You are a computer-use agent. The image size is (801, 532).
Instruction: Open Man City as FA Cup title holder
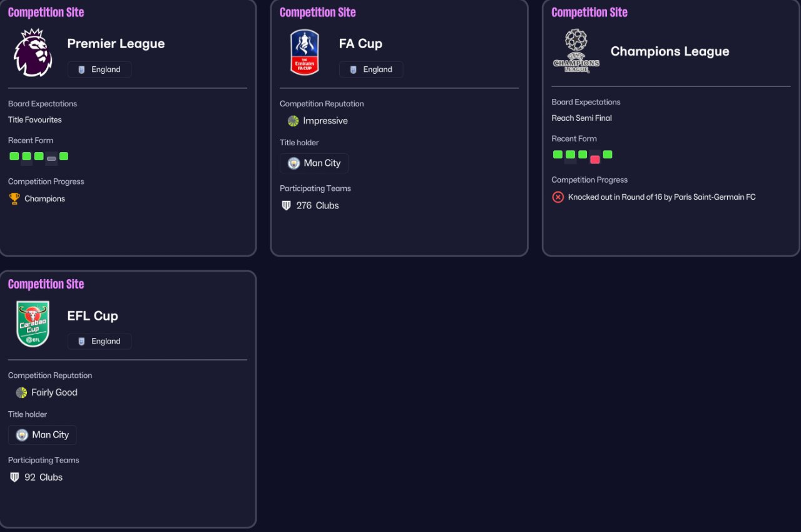tap(314, 163)
